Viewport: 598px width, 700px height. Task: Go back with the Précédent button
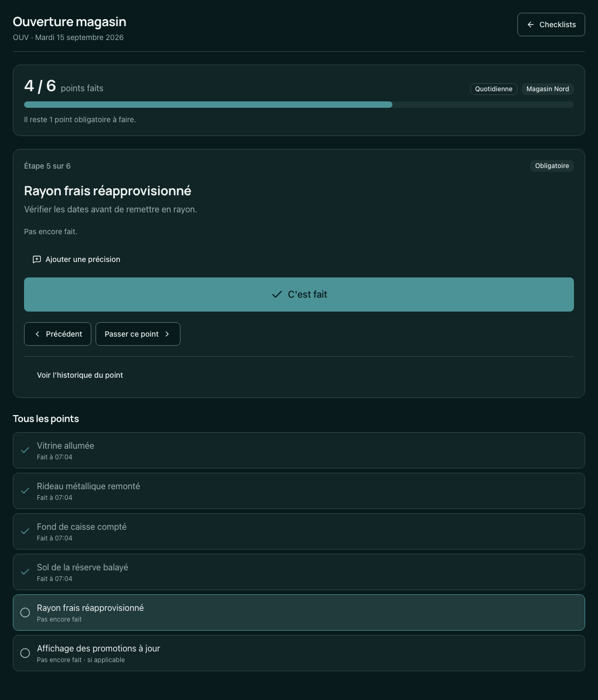[x=58, y=334]
